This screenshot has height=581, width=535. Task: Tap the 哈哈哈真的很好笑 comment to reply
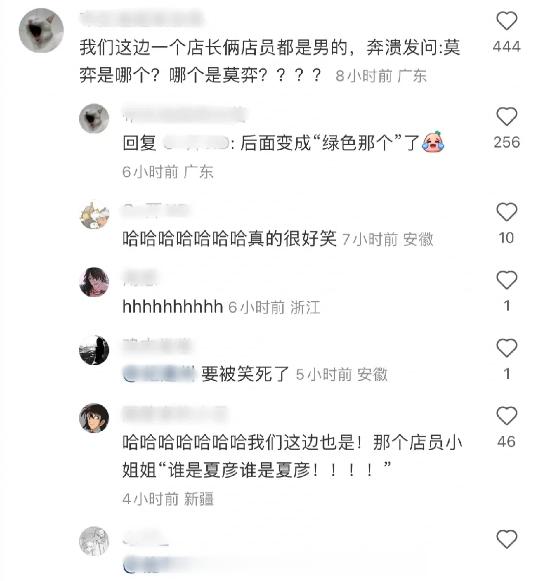click(229, 239)
